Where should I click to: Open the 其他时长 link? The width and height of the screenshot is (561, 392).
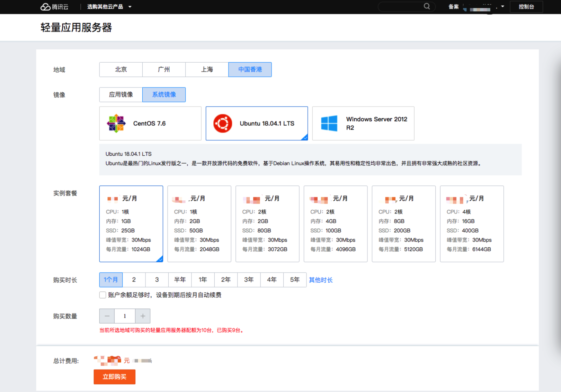[x=321, y=280]
